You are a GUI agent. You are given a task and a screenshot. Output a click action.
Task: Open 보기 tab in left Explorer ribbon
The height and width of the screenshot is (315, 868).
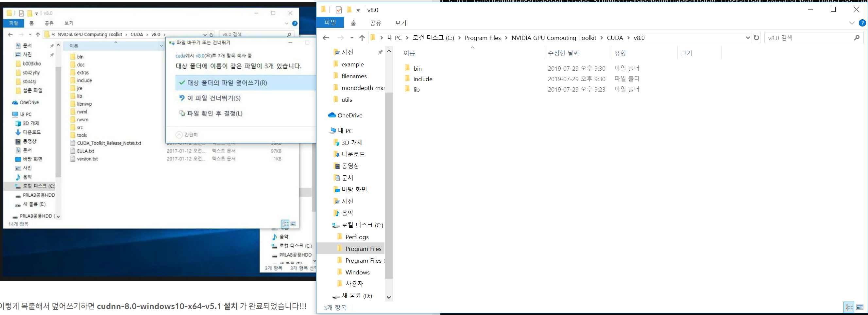pyautogui.click(x=69, y=23)
